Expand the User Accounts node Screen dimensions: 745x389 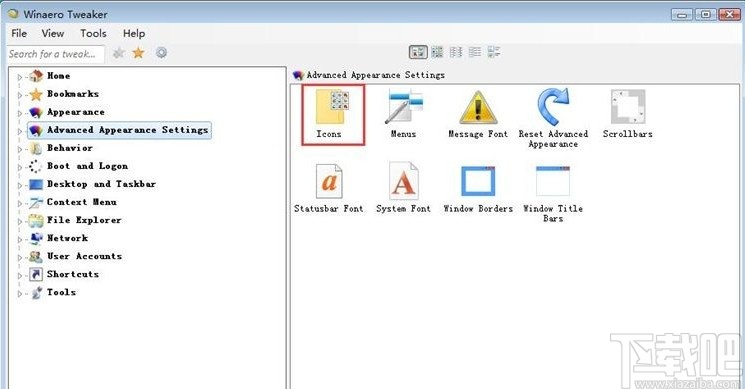tap(20, 257)
